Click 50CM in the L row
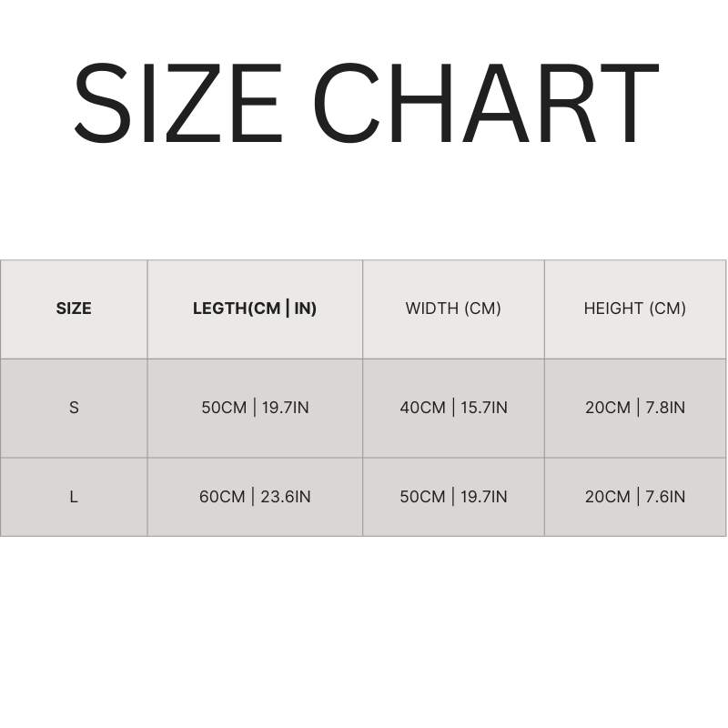Screen dimensions: 728x728 point(422,497)
